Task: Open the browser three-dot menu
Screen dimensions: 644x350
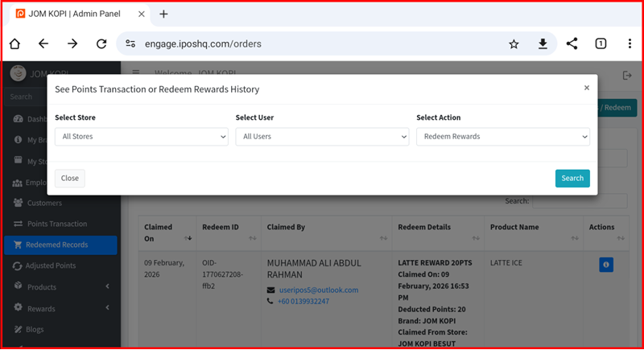Action: [629, 44]
